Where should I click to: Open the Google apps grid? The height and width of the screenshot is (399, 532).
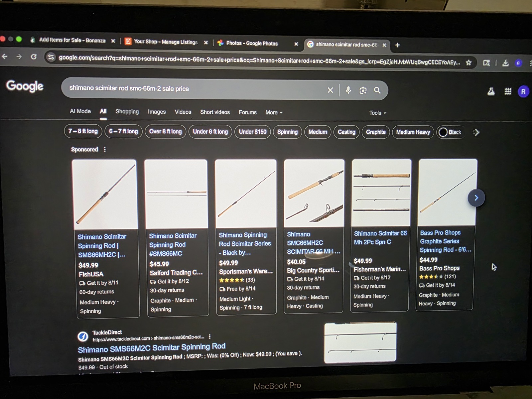click(508, 91)
